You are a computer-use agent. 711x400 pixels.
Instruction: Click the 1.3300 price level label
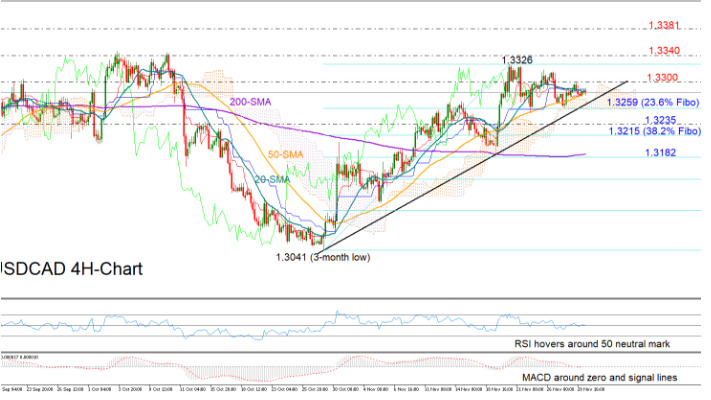pos(662,78)
